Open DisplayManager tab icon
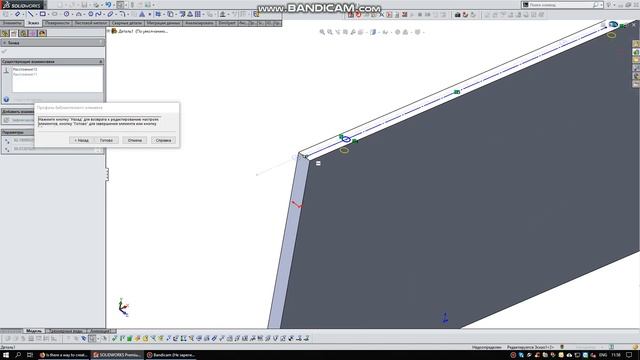This screenshot has height=360, width=640. coord(42,33)
